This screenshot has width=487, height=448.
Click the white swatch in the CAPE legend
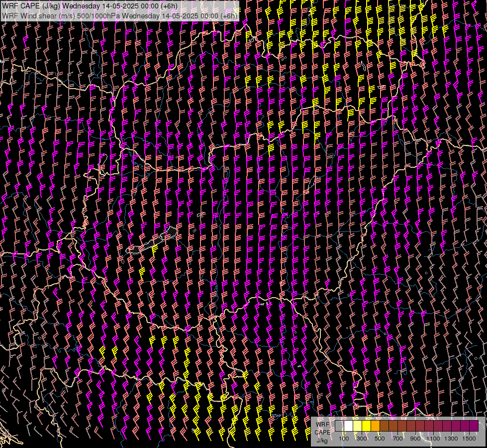(349, 426)
